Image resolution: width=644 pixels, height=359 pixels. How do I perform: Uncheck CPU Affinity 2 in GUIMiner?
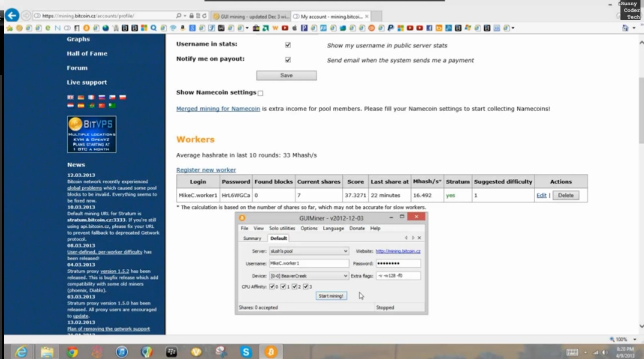click(x=294, y=287)
